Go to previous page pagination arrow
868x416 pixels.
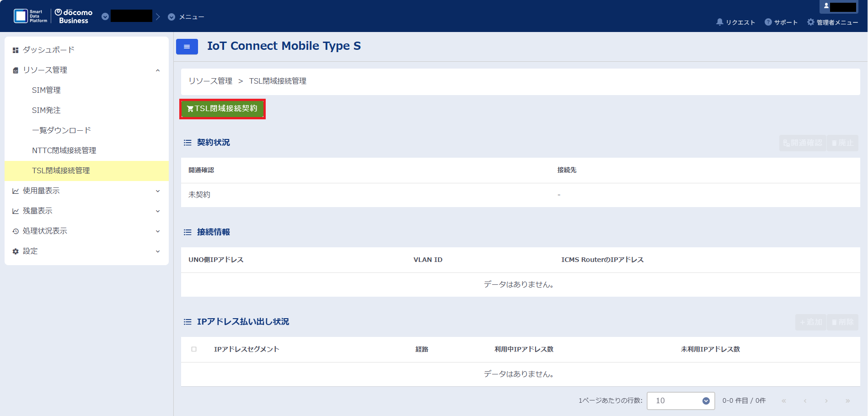point(805,401)
